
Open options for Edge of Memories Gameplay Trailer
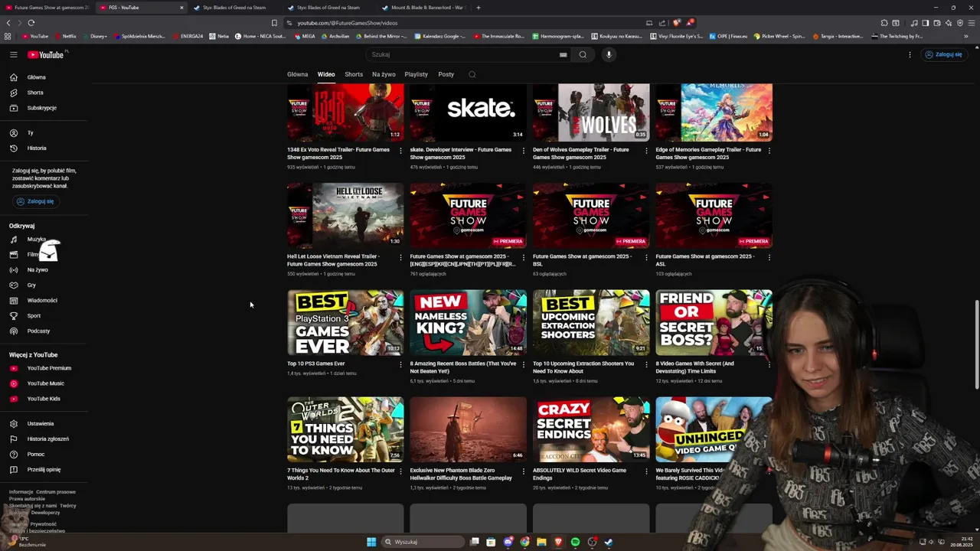click(x=769, y=151)
